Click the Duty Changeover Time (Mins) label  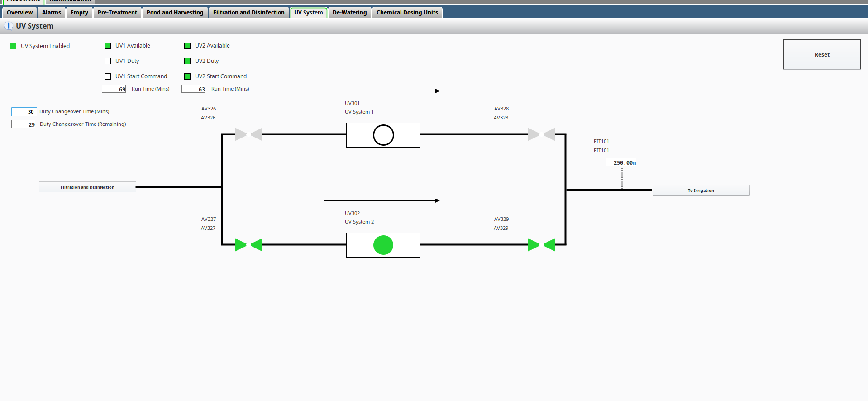coord(74,111)
